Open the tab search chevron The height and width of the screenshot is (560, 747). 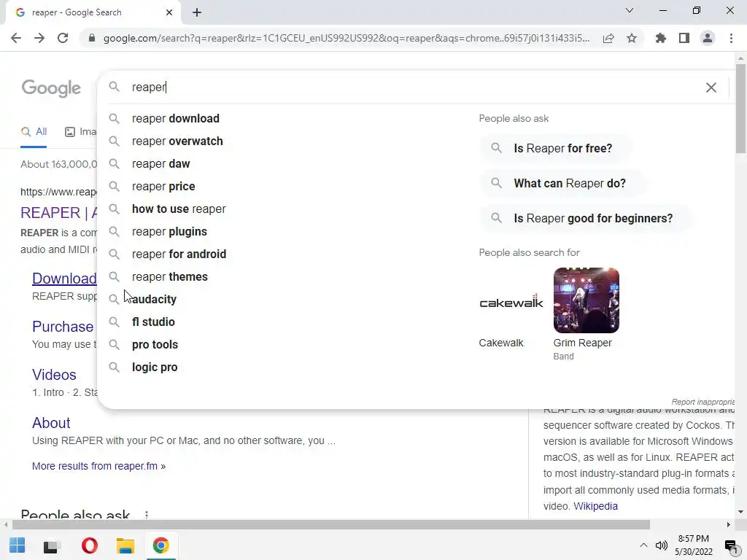630,10
